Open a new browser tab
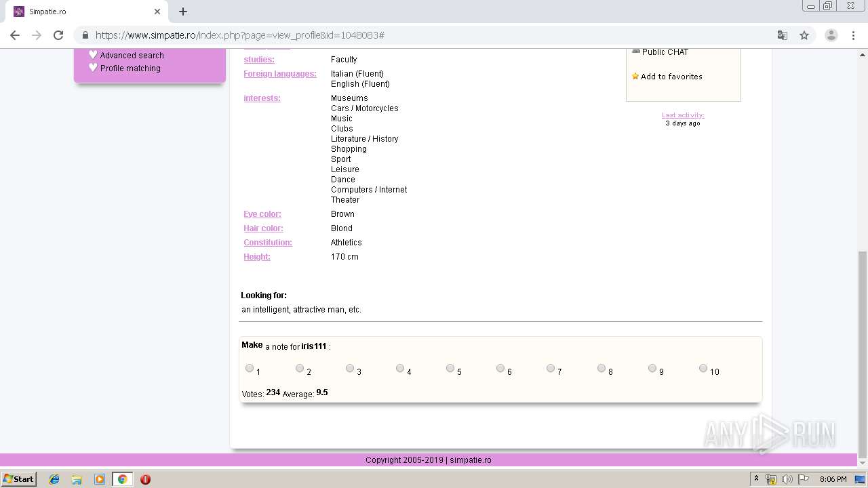This screenshot has width=868, height=488. [x=183, y=12]
